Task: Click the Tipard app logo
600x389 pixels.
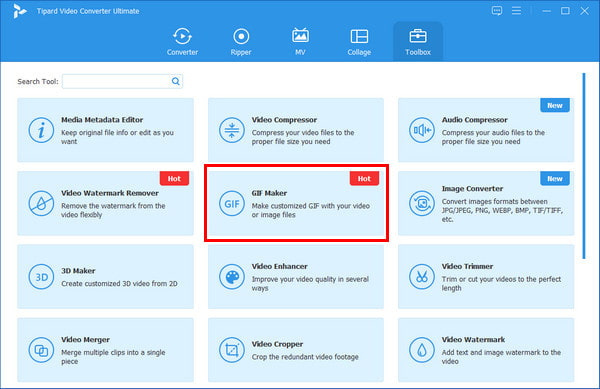Action: click(19, 11)
